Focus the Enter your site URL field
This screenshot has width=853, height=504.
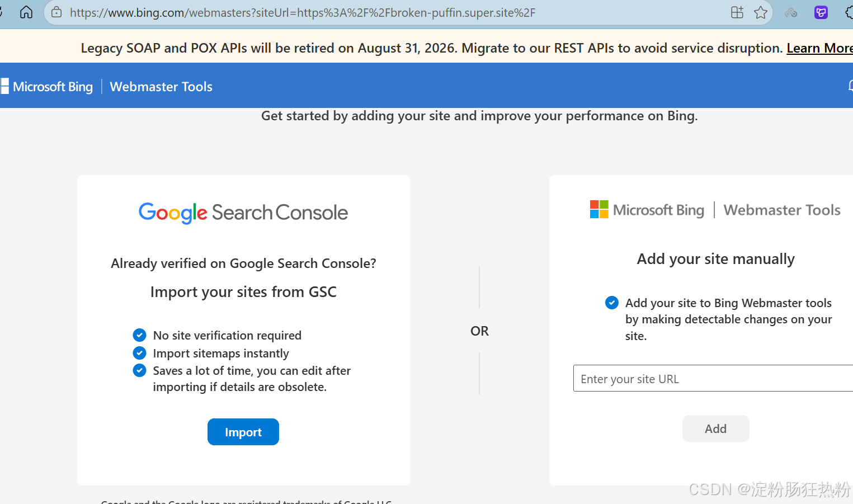click(713, 379)
